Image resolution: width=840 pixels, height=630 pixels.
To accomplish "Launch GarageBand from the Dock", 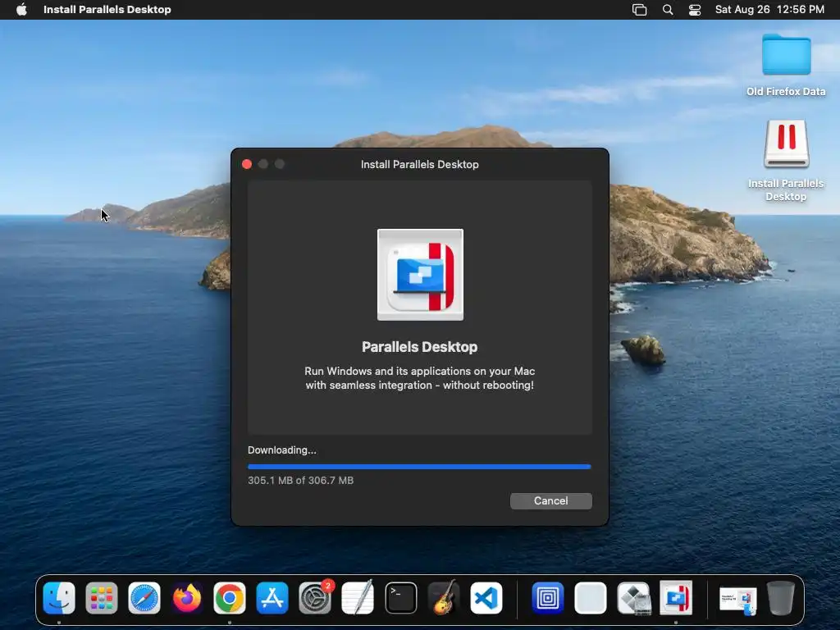I will tap(444, 598).
